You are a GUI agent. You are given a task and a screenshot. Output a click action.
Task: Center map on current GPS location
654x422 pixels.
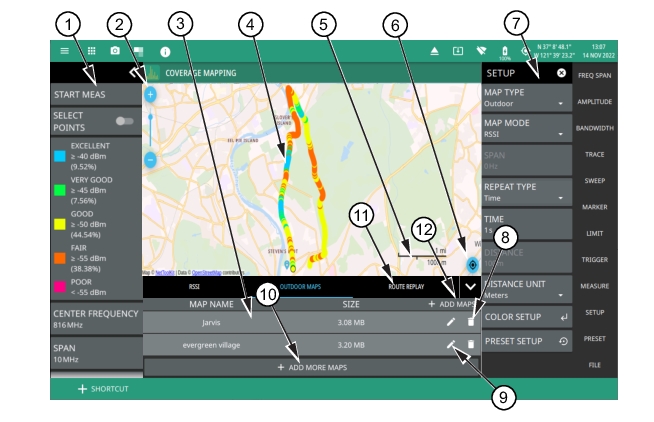(x=472, y=265)
